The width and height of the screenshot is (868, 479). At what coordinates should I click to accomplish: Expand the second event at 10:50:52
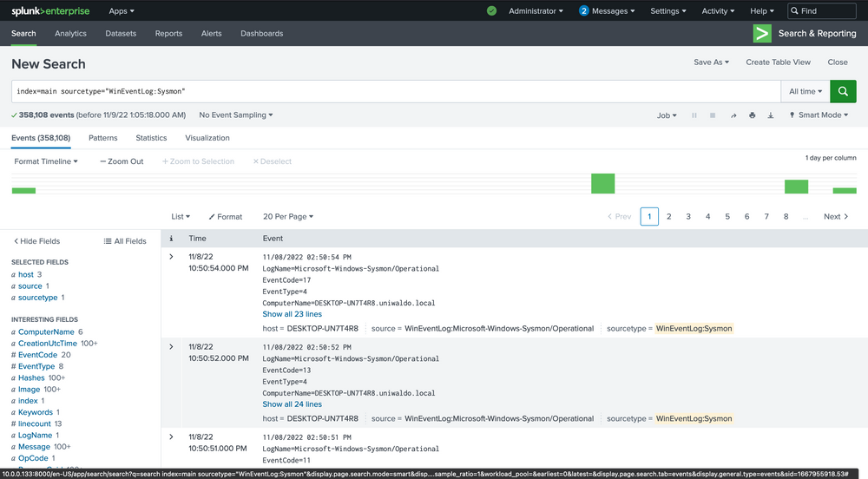click(x=171, y=347)
